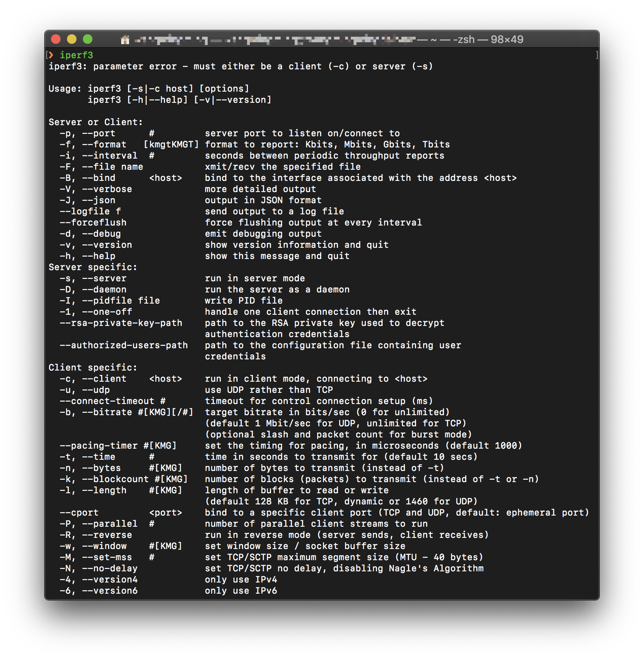The width and height of the screenshot is (644, 659).
Task: Click the "-F, --file name" option text
Action: coord(102,167)
